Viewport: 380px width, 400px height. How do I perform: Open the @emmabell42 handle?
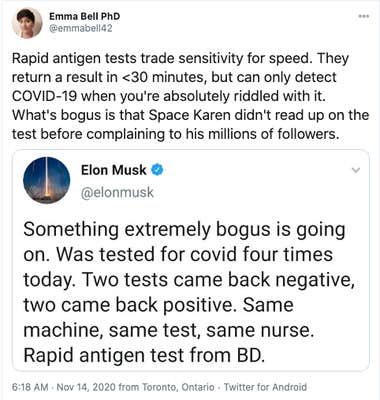click(x=81, y=28)
